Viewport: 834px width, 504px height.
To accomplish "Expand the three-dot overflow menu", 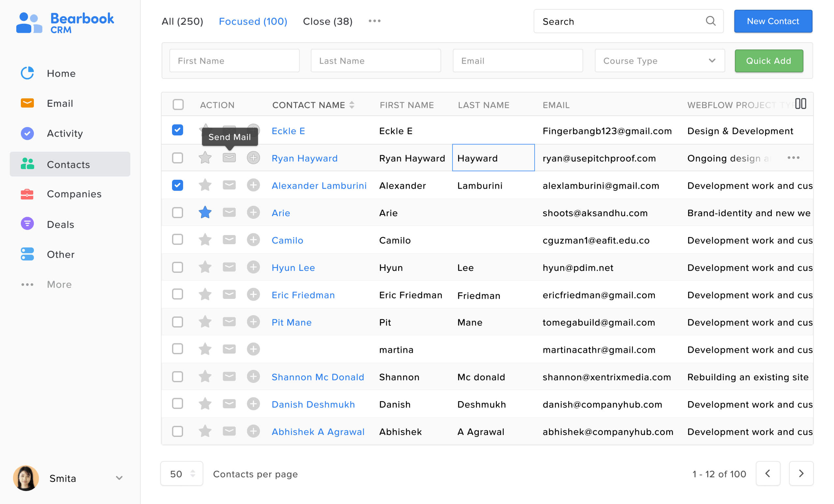I will click(x=375, y=21).
